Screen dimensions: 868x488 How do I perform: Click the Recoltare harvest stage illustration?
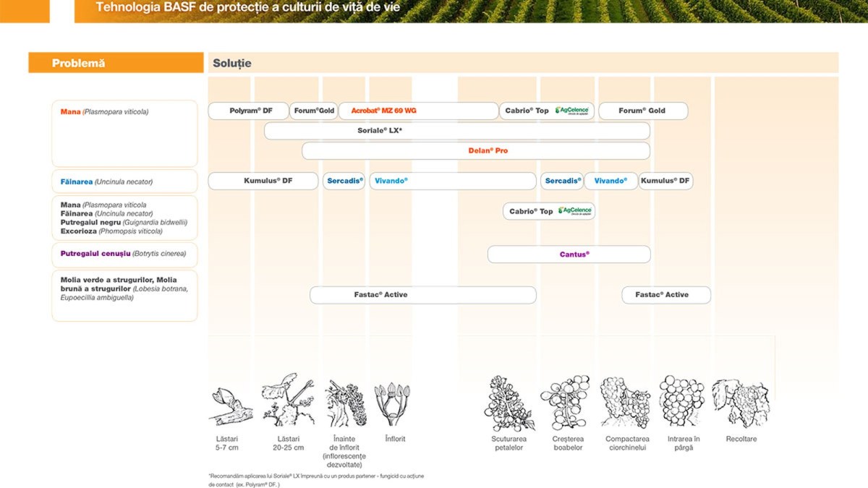click(x=741, y=403)
